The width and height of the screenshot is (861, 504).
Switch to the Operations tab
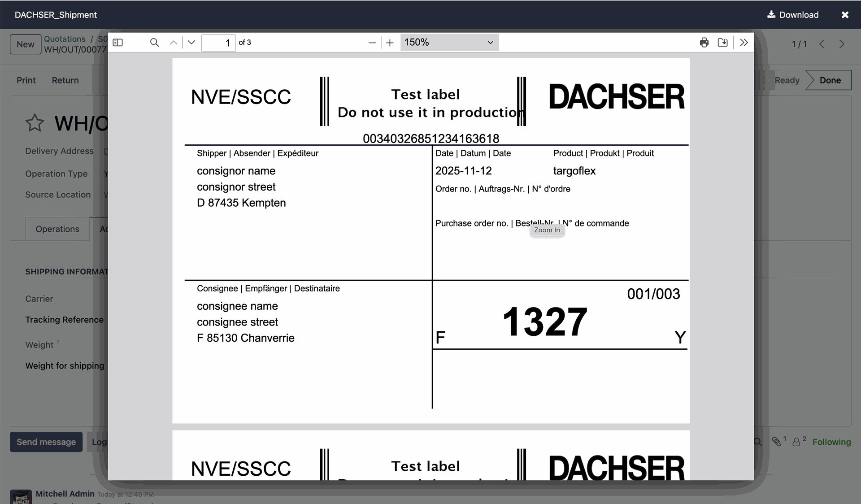click(57, 229)
